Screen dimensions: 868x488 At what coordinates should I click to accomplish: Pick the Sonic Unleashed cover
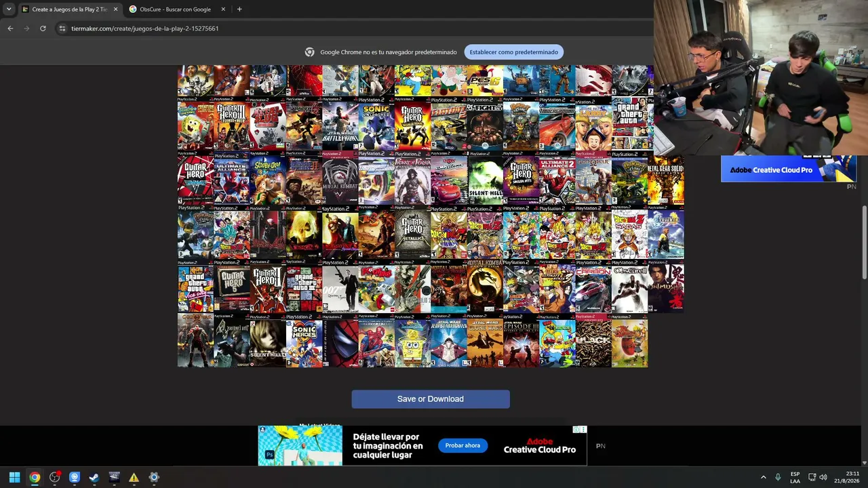(x=376, y=123)
